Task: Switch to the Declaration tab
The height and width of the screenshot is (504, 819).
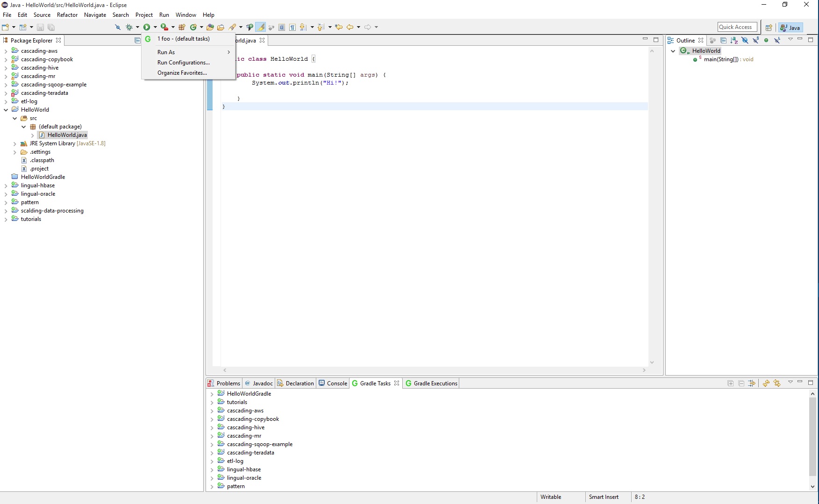Action: (295, 383)
